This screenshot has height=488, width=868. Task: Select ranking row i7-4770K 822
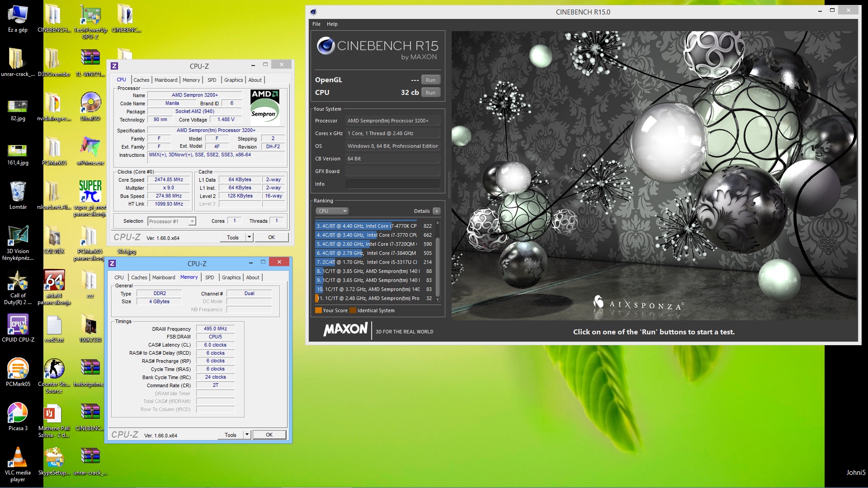click(374, 226)
